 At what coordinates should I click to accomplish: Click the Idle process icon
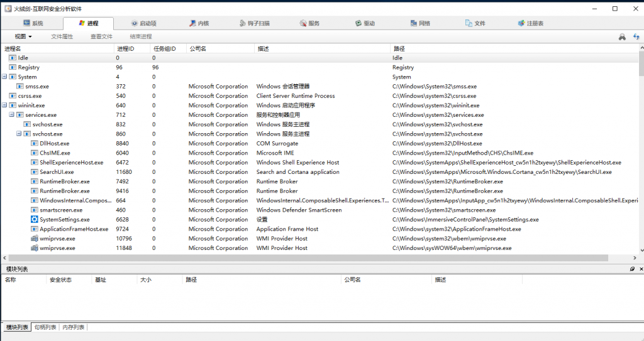(13, 58)
